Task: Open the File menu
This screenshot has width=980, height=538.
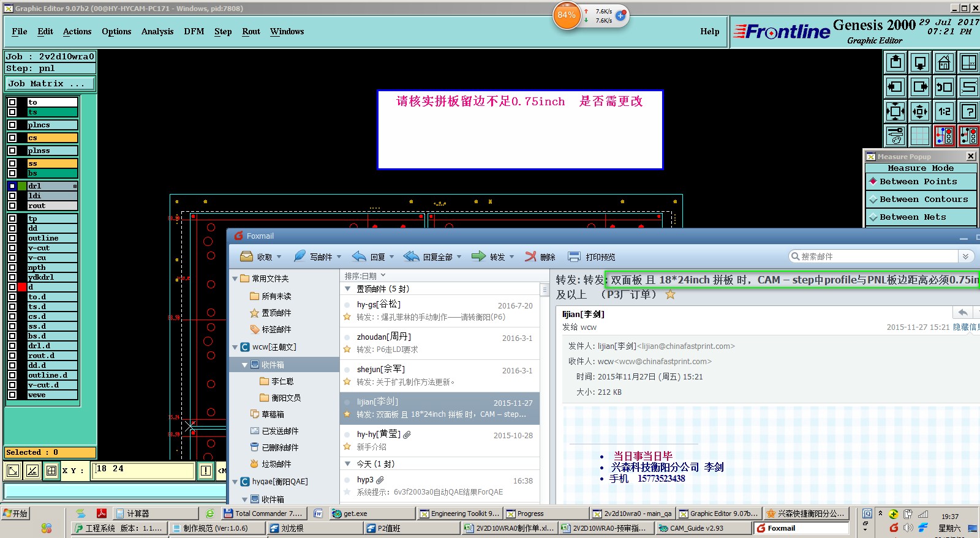Action: point(20,32)
